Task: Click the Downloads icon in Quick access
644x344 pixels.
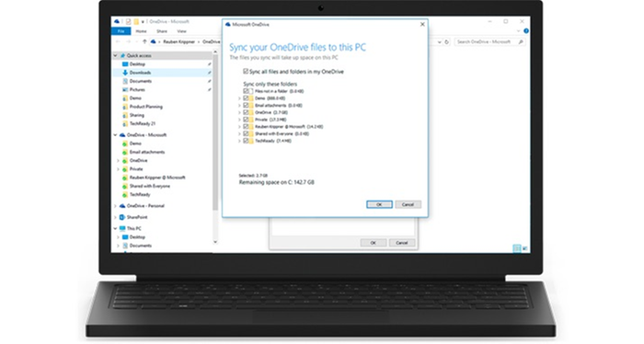Action: (125, 73)
